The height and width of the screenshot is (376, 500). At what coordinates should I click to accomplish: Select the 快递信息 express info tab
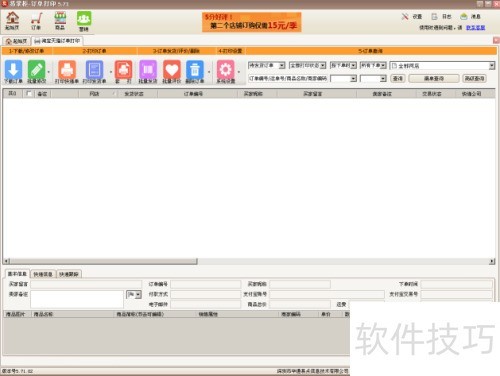tap(43, 274)
